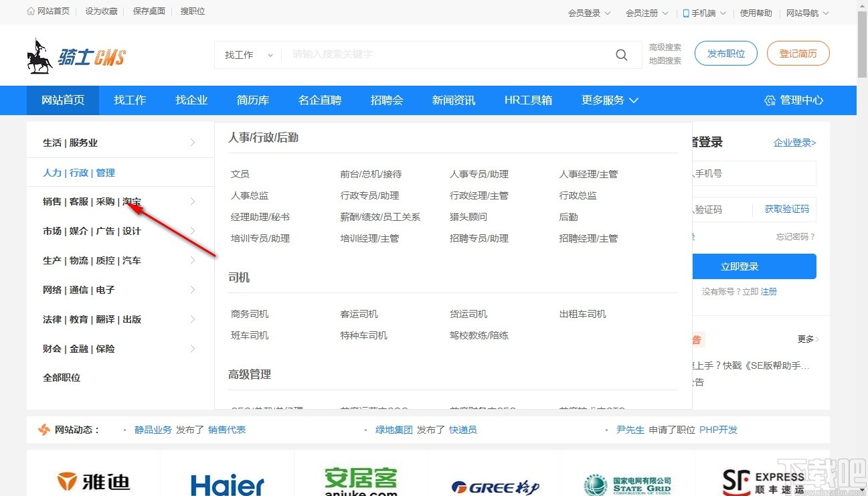Open 找工作 in the blue navbar
The height and width of the screenshot is (496, 868).
pos(130,100)
